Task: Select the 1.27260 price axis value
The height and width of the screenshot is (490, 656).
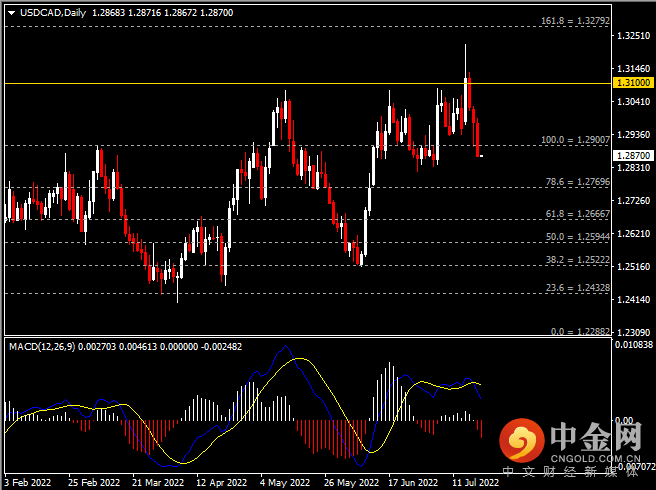Action: pos(634,200)
